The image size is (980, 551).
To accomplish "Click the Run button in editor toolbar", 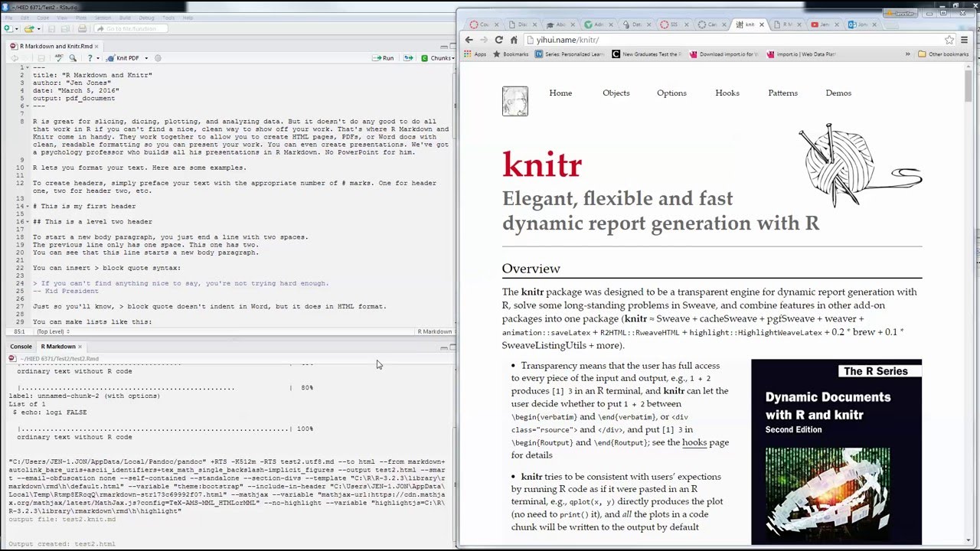I will point(383,58).
